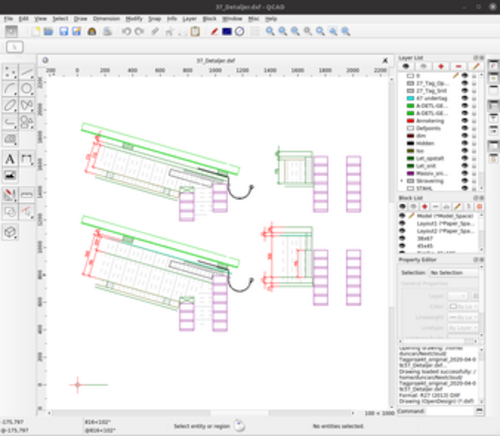This screenshot has height=436, width=500.
Task: Select the Ellipse drawing tool
Action: click(10, 105)
